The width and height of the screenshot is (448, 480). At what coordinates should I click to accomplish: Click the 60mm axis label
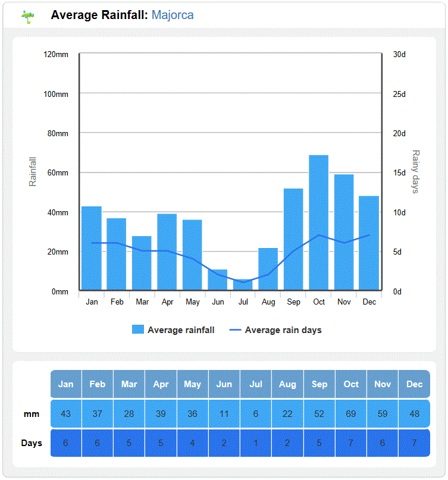[x=58, y=172]
